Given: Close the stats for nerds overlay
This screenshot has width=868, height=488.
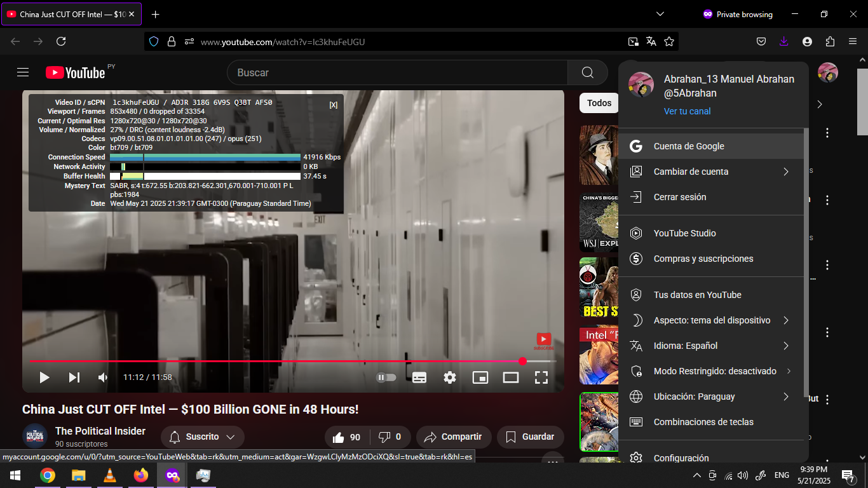Looking at the screenshot, I should point(334,105).
